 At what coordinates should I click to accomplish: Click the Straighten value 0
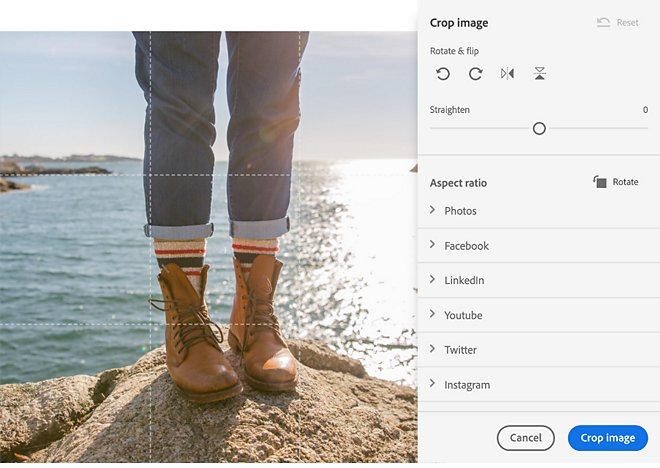point(645,110)
